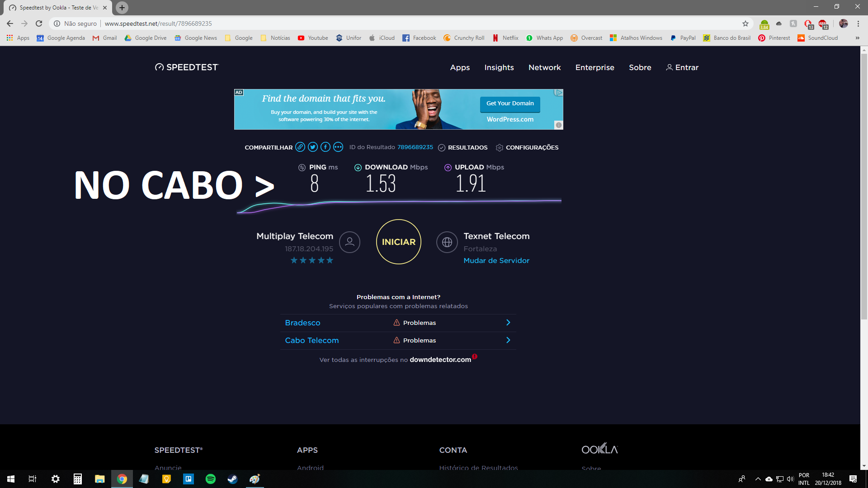This screenshot has height=488, width=868.
Task: Show hidden system tray icons
Action: [x=758, y=479]
